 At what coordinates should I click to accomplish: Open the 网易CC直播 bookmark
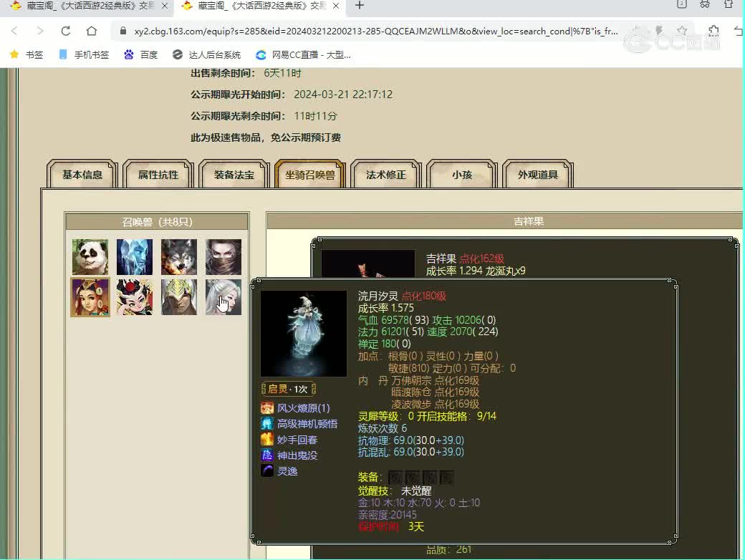(303, 54)
